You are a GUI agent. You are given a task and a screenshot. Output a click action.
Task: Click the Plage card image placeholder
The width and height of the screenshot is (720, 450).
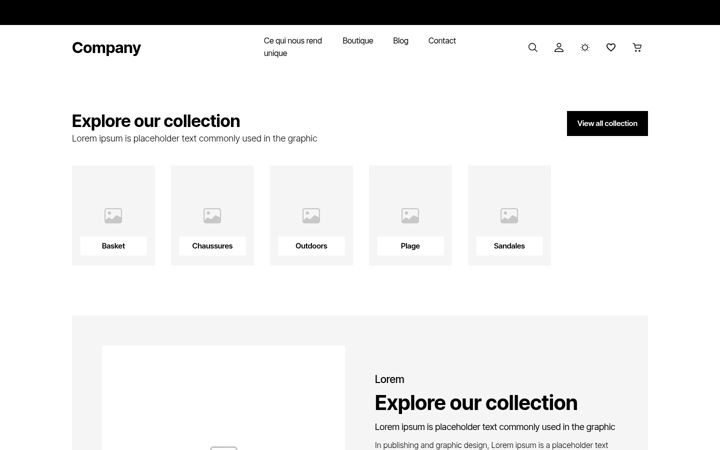tap(410, 215)
